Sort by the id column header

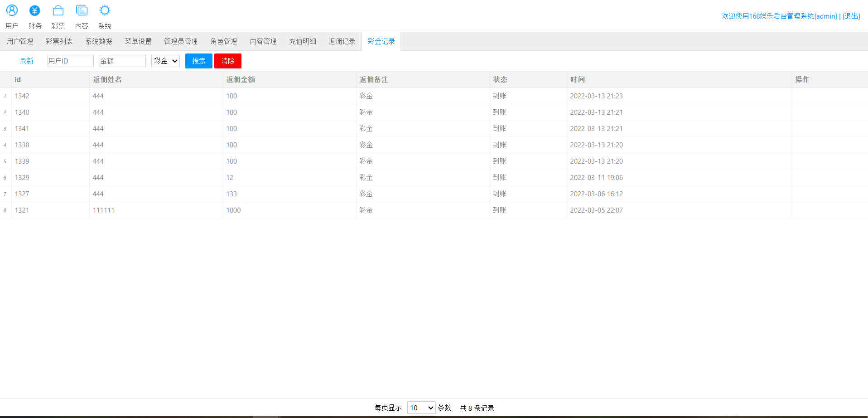point(50,79)
